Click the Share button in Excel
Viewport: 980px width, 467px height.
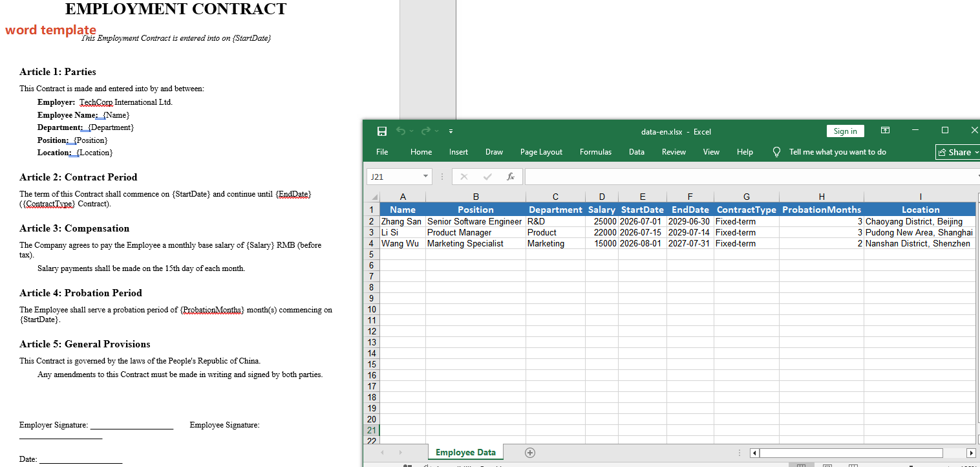[x=959, y=152]
